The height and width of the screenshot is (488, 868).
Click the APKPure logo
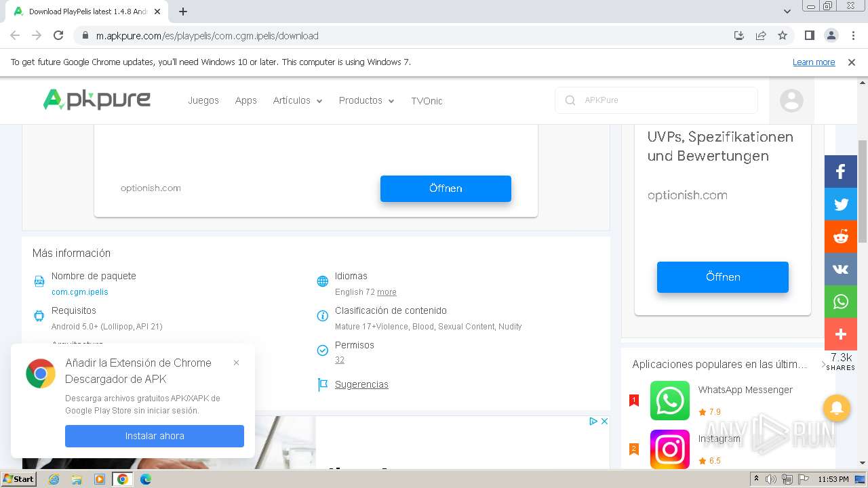click(97, 100)
